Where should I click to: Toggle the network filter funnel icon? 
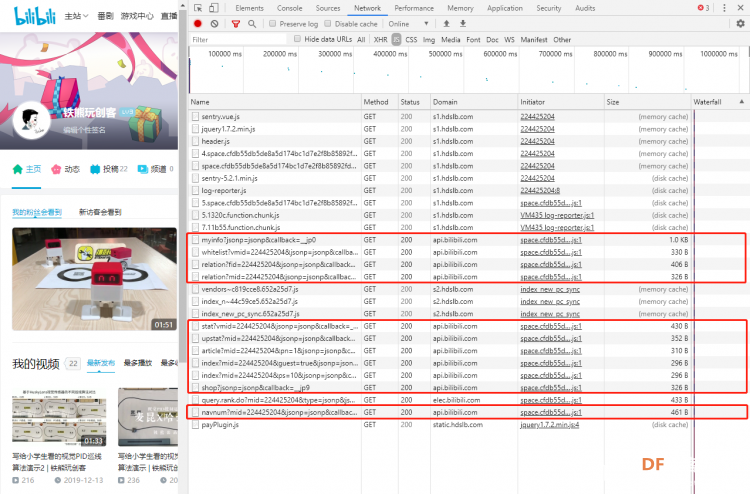[x=235, y=23]
